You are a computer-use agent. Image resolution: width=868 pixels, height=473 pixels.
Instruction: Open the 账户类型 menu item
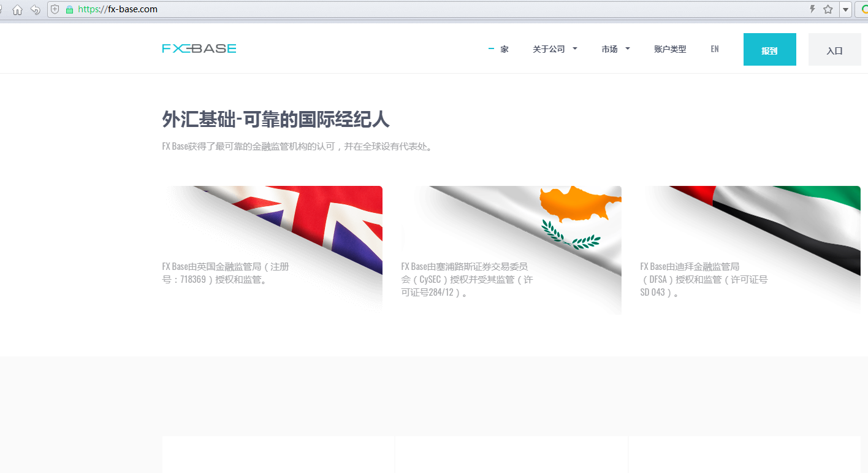click(x=670, y=49)
